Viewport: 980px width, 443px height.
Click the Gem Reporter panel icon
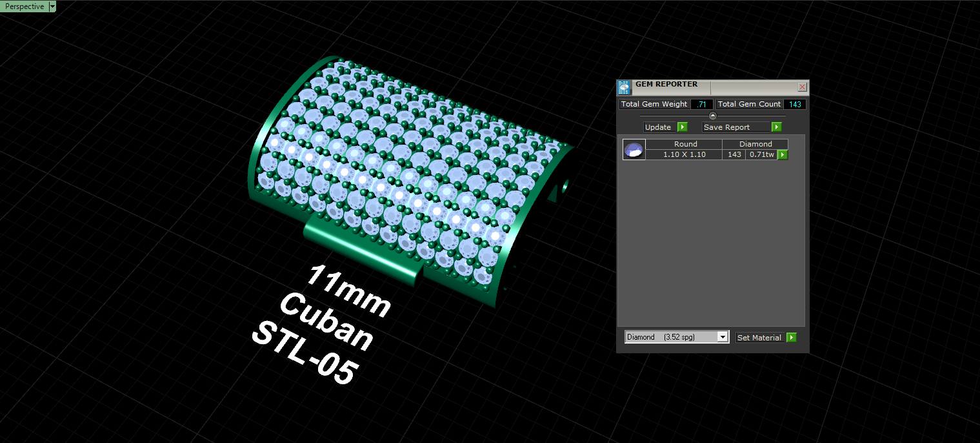pos(623,87)
